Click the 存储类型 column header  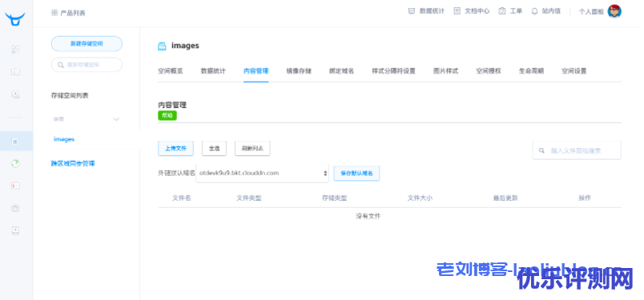coord(334,198)
